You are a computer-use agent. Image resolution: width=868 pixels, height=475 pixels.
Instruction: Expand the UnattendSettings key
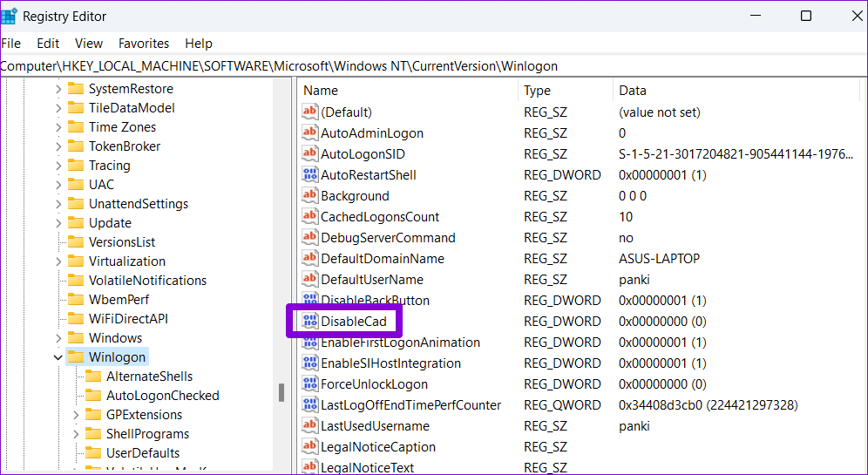(58, 204)
